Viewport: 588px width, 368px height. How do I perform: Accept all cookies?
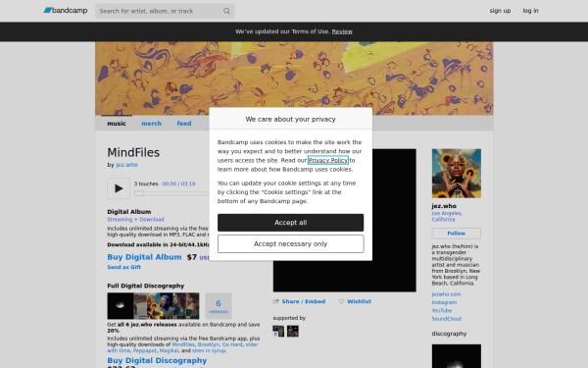[x=290, y=223]
